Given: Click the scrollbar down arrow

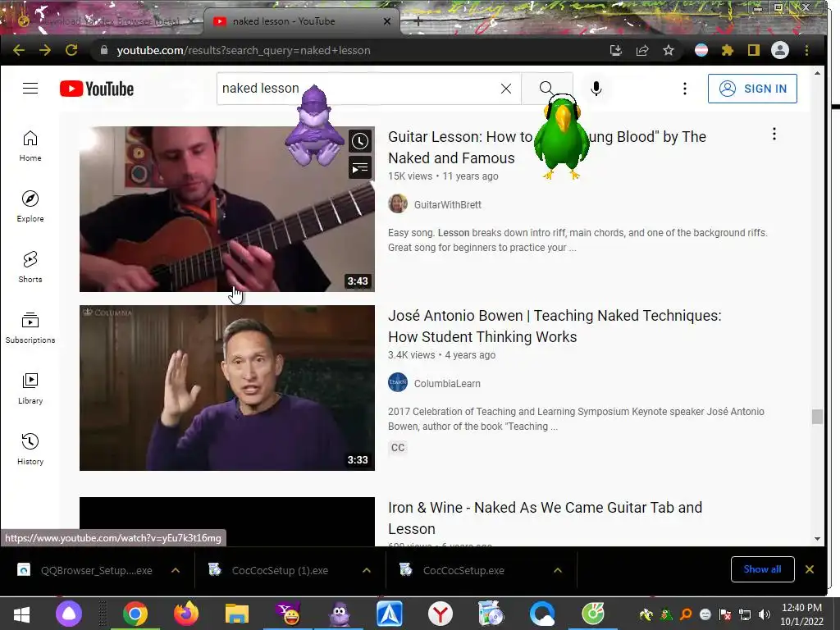Looking at the screenshot, I should coord(817,539).
